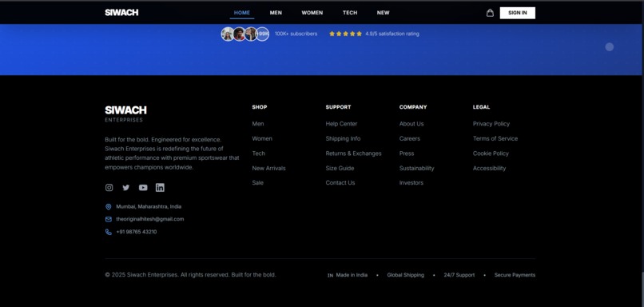Click the SIWACH logo in header
Image resolution: width=644 pixels, height=307 pixels.
pyautogui.click(x=121, y=12)
